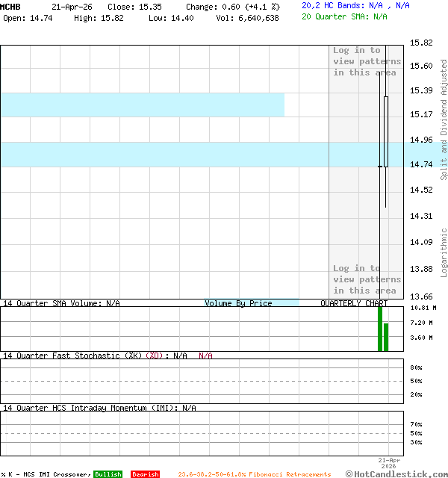Screen dimensions: 448x478
Task: Click the 21-Apr 2026 date axis marker
Action: pos(389,463)
